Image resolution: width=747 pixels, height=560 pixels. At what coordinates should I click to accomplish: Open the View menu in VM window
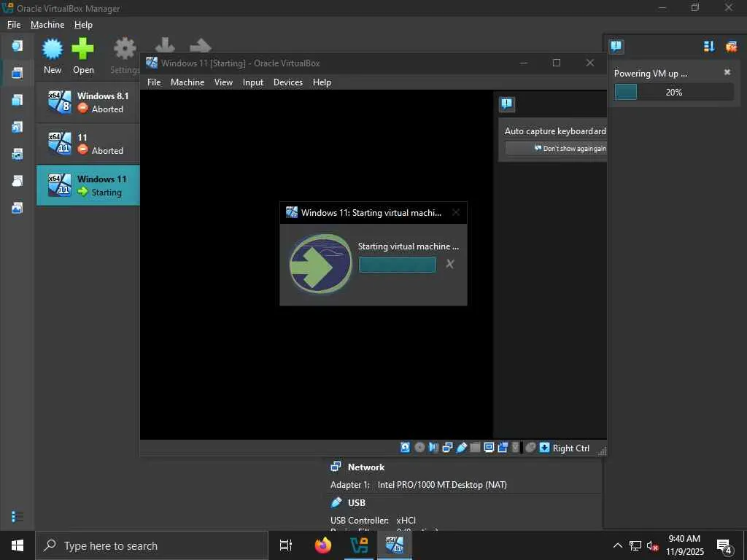(x=223, y=82)
